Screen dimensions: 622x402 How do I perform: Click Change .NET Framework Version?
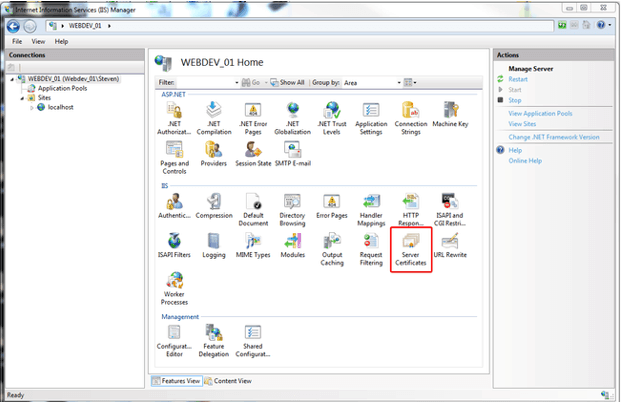[x=554, y=137]
